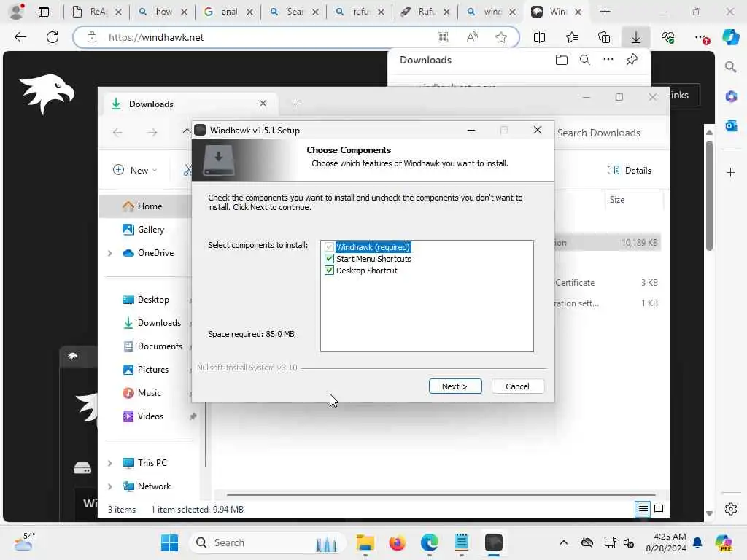Image resolution: width=747 pixels, height=560 pixels.
Task: Toggle the Edge downloads button
Action: 636,37
